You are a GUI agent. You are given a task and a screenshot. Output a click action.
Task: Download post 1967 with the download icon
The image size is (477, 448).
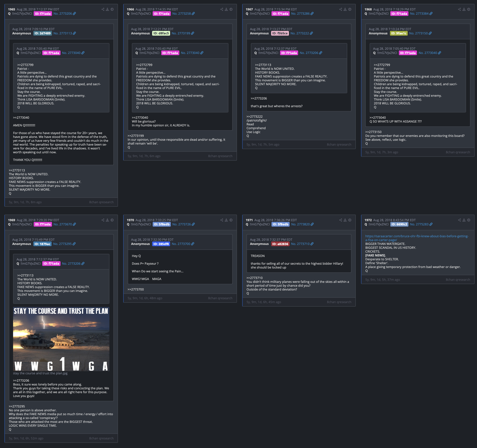345,9
